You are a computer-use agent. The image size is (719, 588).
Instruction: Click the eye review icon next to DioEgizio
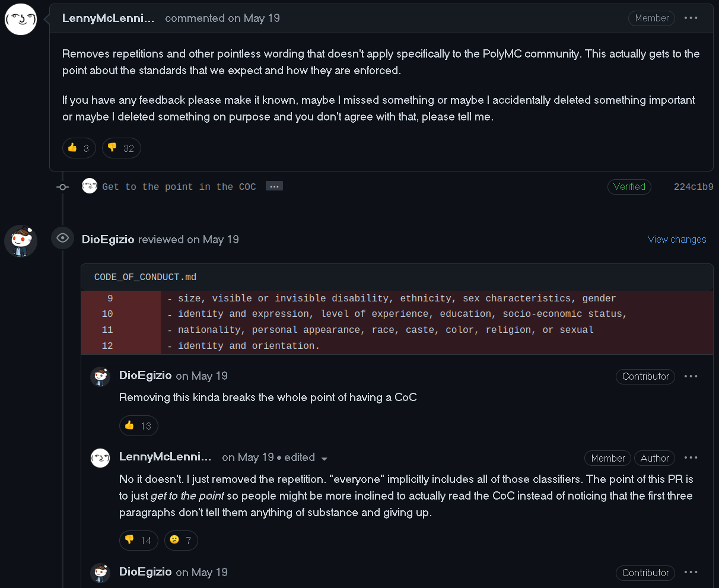[x=62, y=239]
